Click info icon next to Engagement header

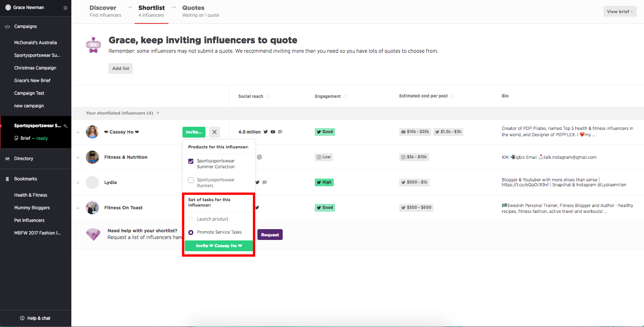click(x=345, y=97)
